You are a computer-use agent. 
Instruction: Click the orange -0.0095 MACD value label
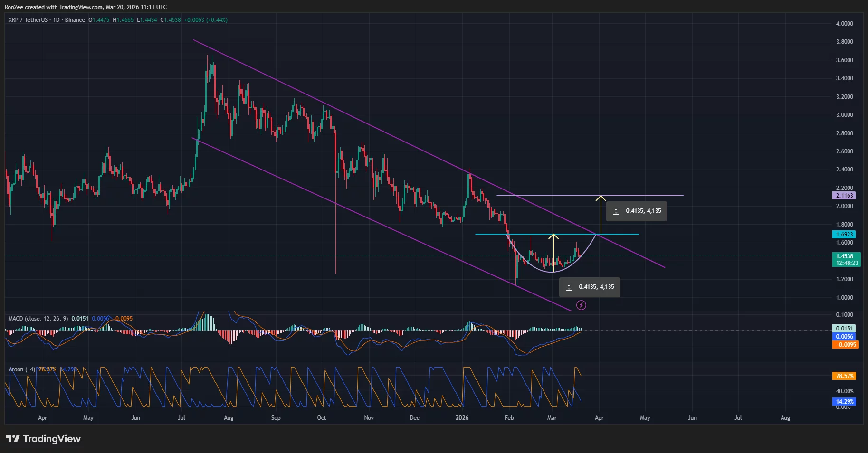846,345
